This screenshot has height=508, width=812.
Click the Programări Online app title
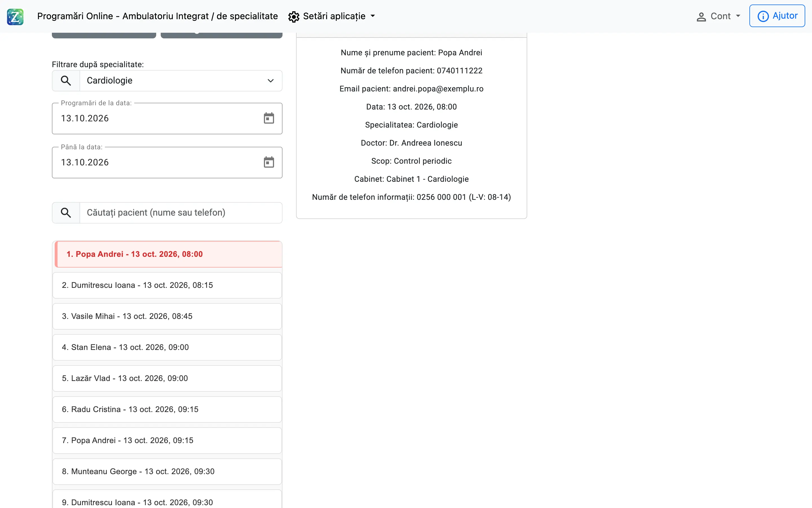157,16
